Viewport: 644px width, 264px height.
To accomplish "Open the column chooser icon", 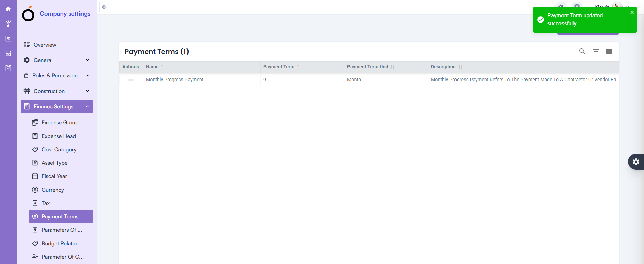I will 609,51.
